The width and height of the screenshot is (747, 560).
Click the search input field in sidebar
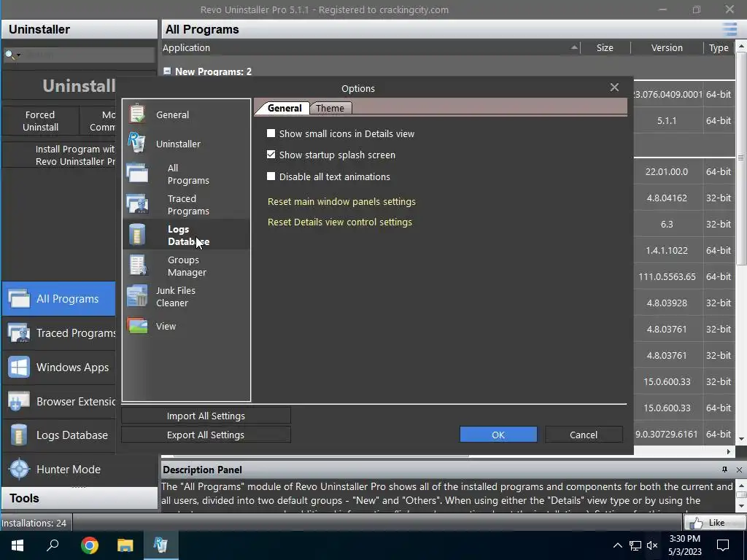[88, 55]
